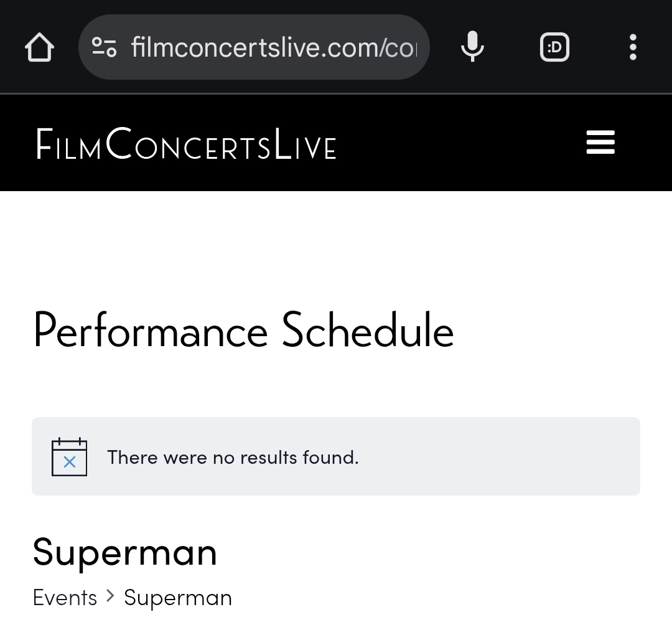Select the Superman breadcrumb item
The width and height of the screenshot is (672, 640).
[178, 598]
